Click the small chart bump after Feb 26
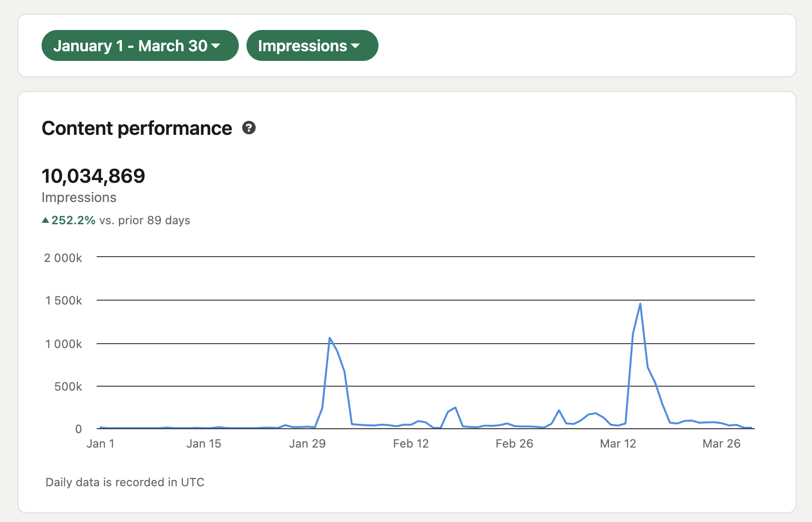Screen dimensions: 812x522 pyautogui.click(x=559, y=411)
